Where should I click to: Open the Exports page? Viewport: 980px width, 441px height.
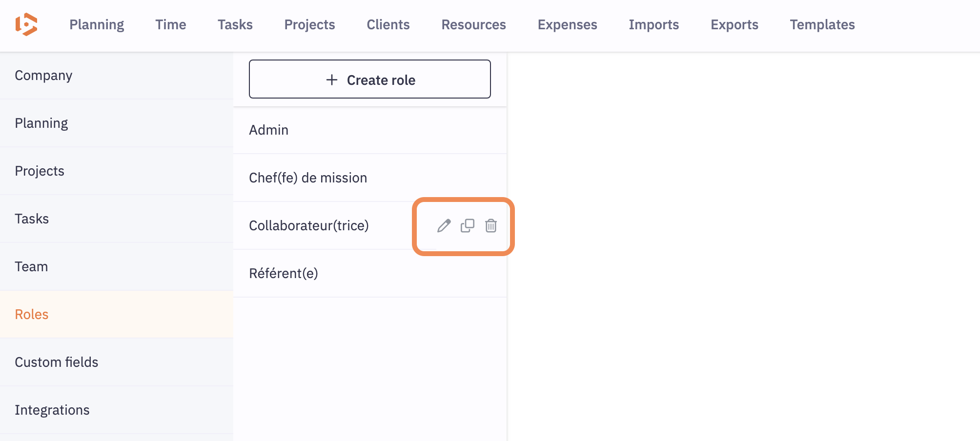point(734,25)
